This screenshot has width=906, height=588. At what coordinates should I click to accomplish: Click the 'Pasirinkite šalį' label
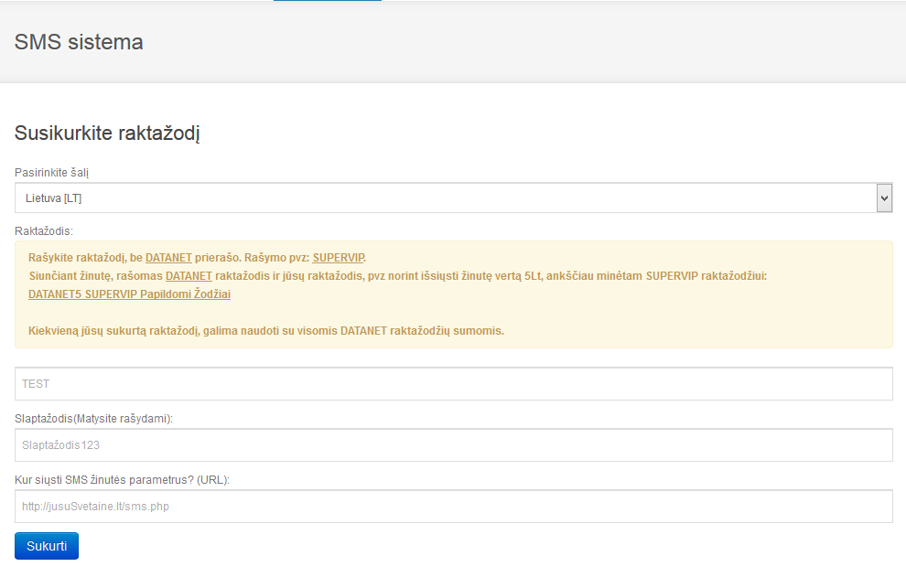pos(51,172)
